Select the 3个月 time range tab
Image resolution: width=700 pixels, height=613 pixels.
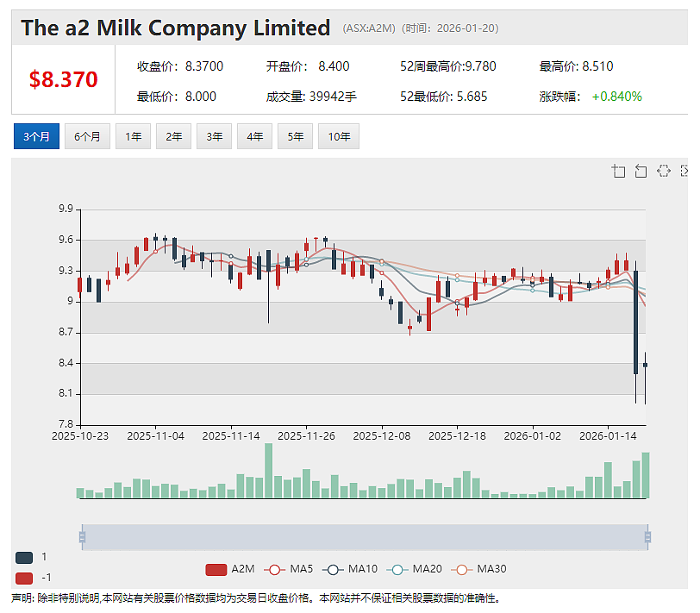36,136
